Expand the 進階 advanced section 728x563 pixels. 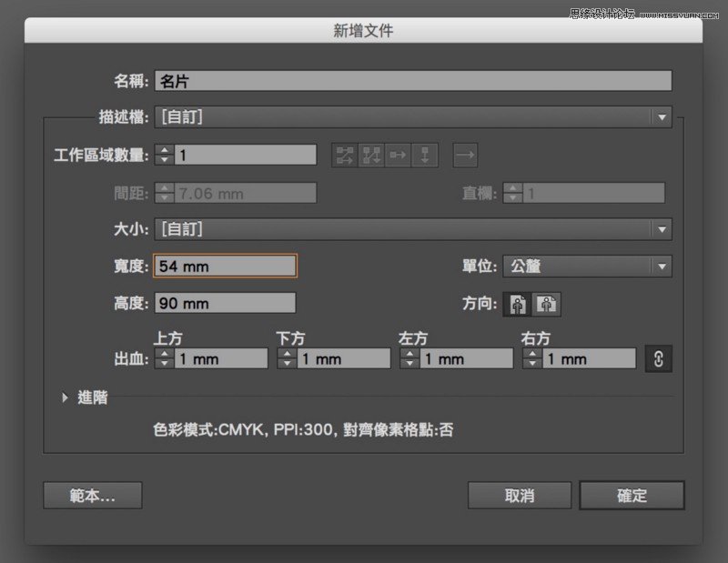tap(65, 397)
